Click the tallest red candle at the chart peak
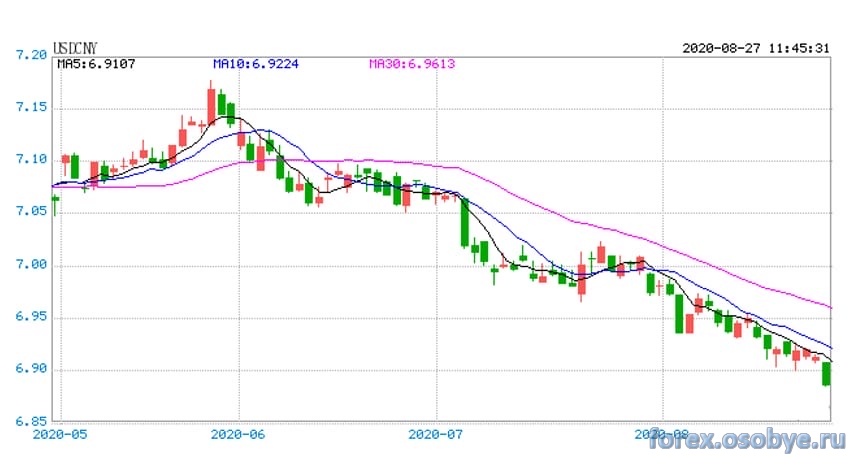Image resolution: width=861 pixels, height=467 pixels. click(x=211, y=103)
